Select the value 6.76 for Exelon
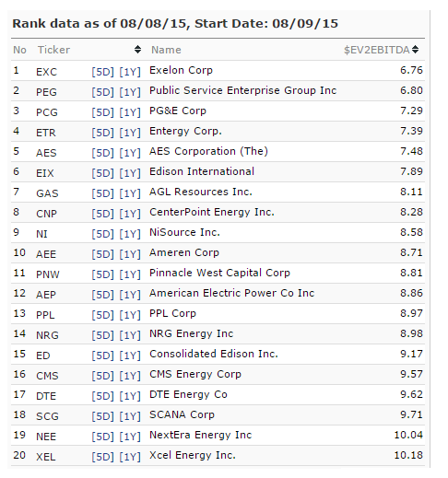This screenshot has width=448, height=478. point(411,70)
